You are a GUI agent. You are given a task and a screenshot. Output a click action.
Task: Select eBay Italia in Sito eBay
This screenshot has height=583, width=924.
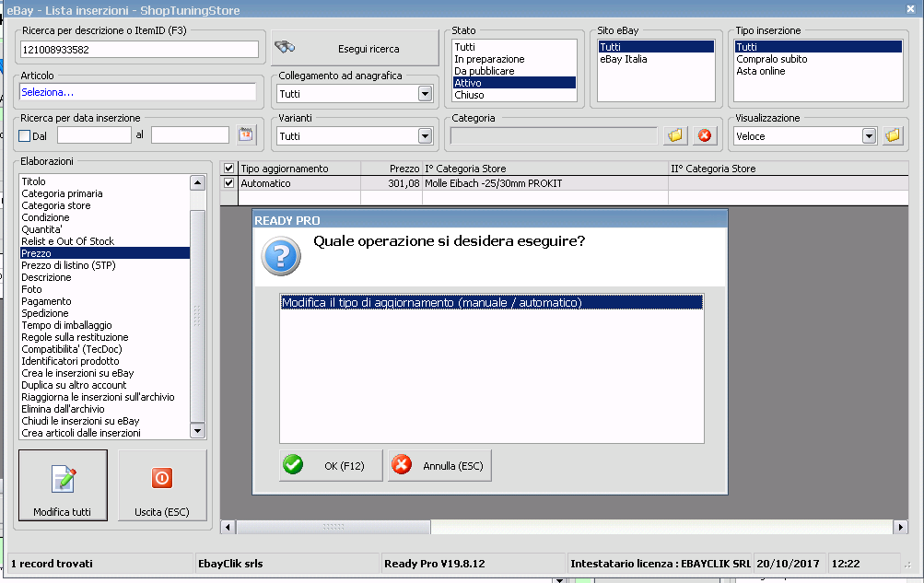click(656, 59)
